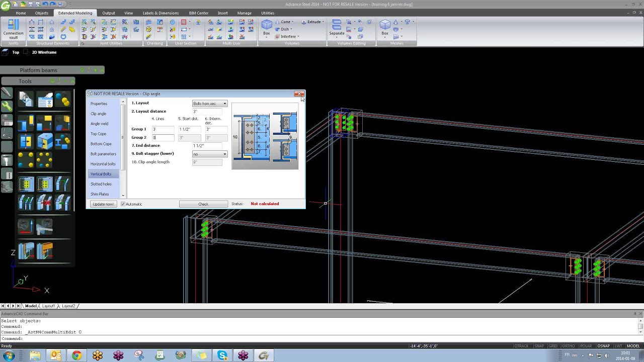The image size is (644, 362).
Task: Select the funnel filter tool in sidebar
Action: 7,160
